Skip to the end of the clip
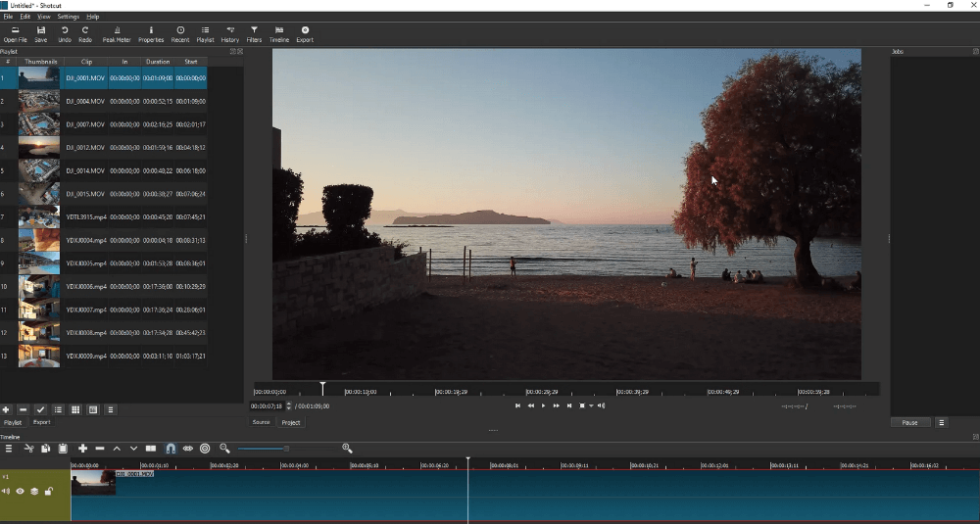This screenshot has width=980, height=524. pyautogui.click(x=568, y=405)
